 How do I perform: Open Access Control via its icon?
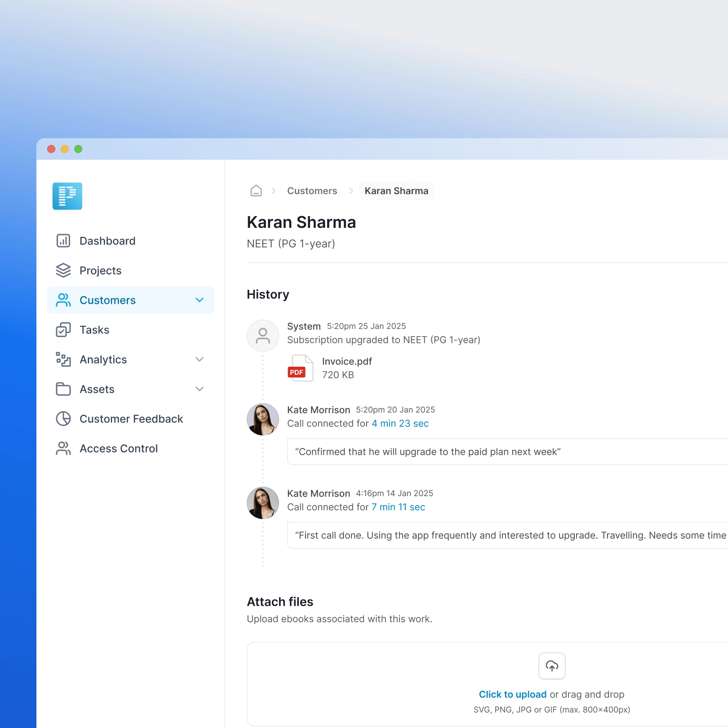pos(63,448)
